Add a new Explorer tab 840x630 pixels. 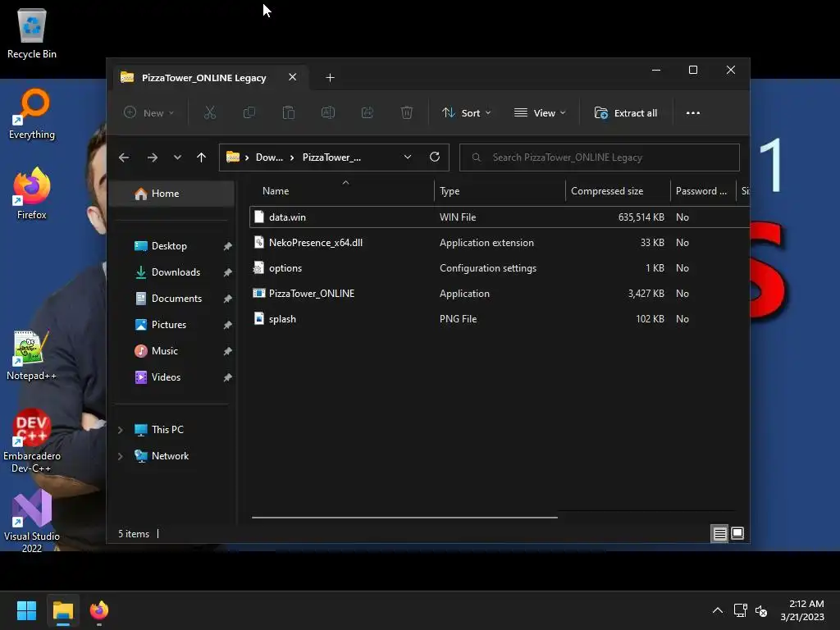[x=330, y=78]
